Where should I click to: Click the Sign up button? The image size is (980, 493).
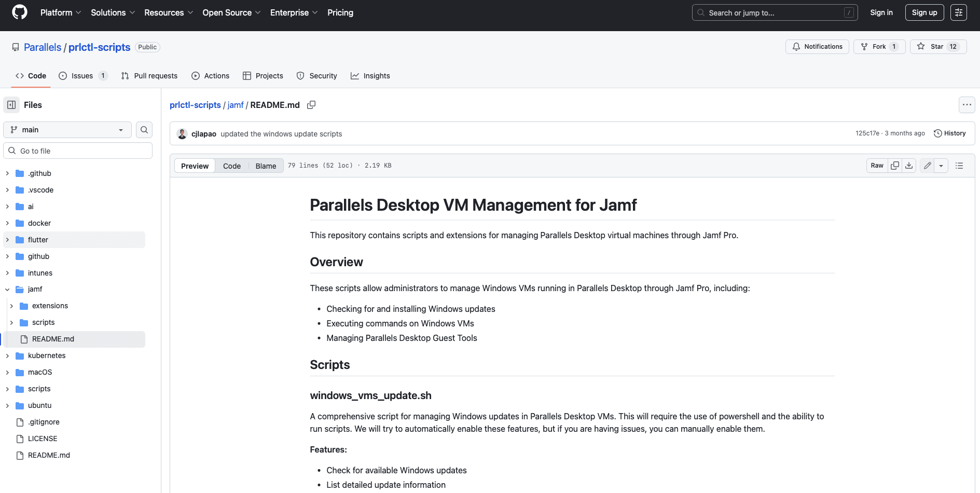coord(924,12)
